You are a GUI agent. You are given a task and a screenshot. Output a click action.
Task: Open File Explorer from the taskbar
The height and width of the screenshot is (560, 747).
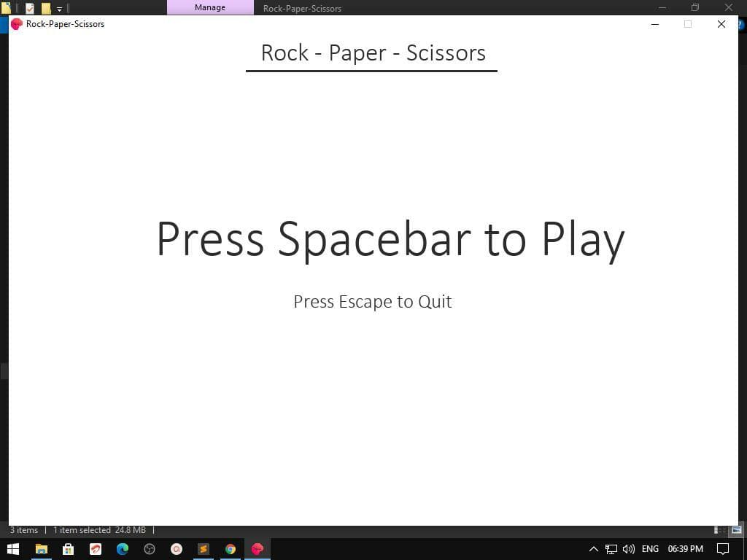42,549
